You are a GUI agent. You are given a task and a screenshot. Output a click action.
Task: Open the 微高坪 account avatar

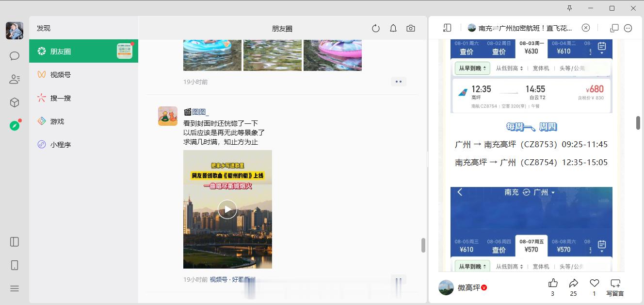coord(446,288)
